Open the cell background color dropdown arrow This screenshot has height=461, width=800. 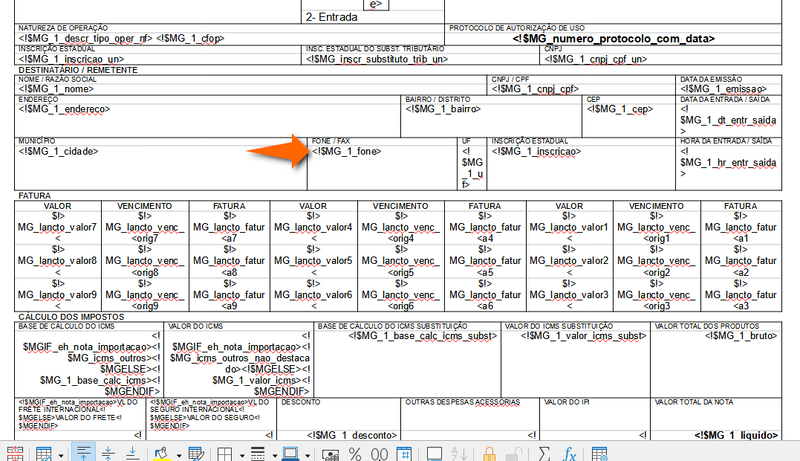[179, 455]
